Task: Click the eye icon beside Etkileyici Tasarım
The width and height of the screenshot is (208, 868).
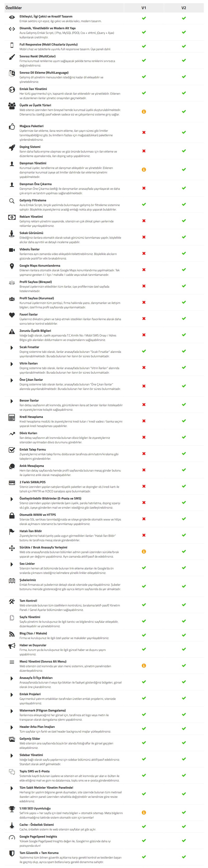Action: [x=12, y=17]
